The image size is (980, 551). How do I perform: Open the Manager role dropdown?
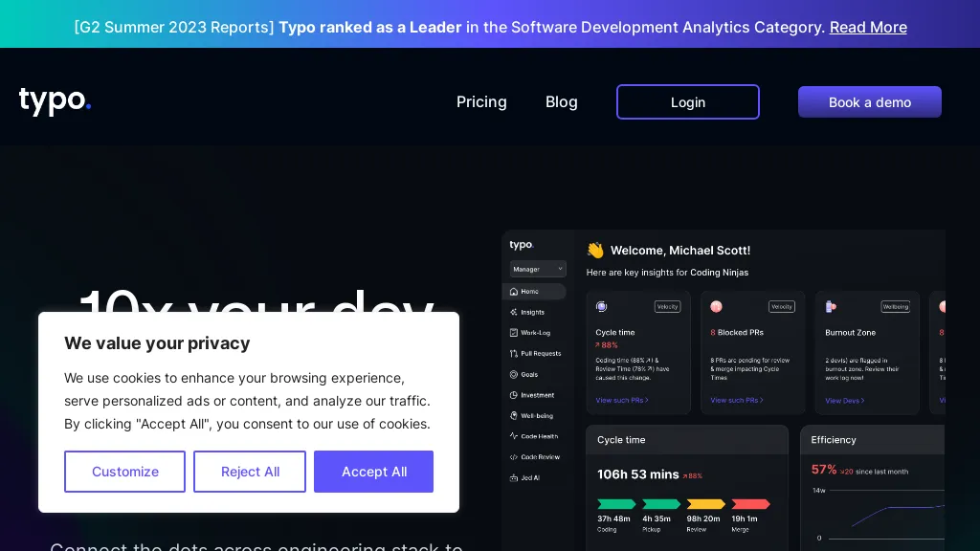click(537, 269)
